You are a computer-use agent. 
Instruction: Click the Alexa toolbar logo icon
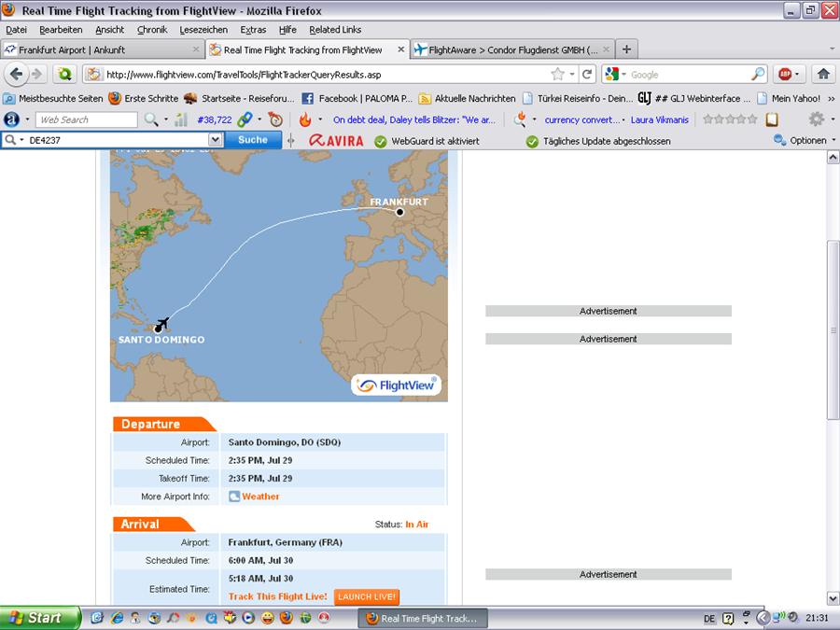click(x=11, y=119)
